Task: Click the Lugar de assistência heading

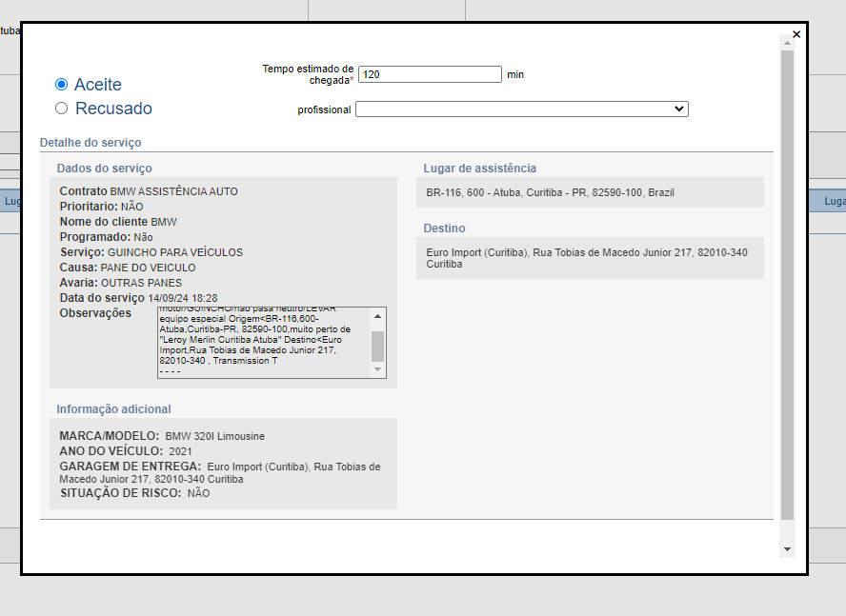Action: (x=480, y=169)
